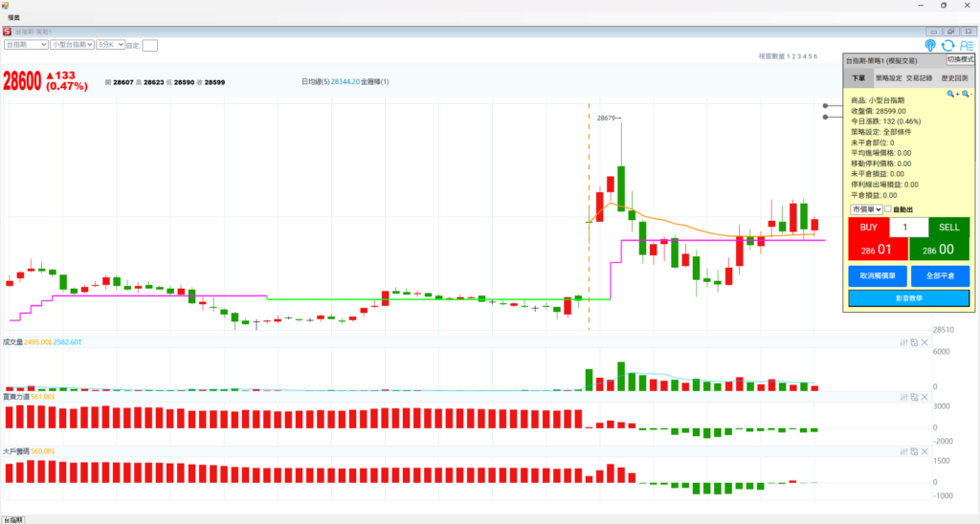Zoom in with the magnifier plus icon

[x=952, y=94]
